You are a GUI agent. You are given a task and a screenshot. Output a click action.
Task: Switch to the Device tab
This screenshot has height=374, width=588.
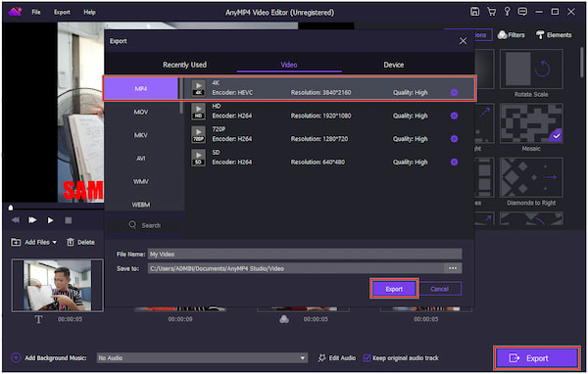(x=393, y=65)
